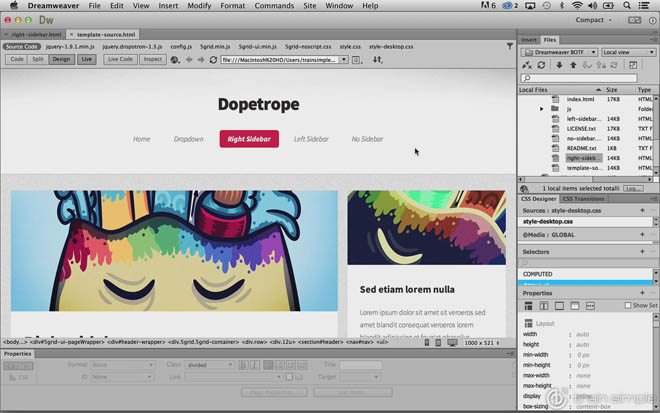Open the address bar URL dropdown arrow
Screen dimensions: 660x413
(344, 60)
